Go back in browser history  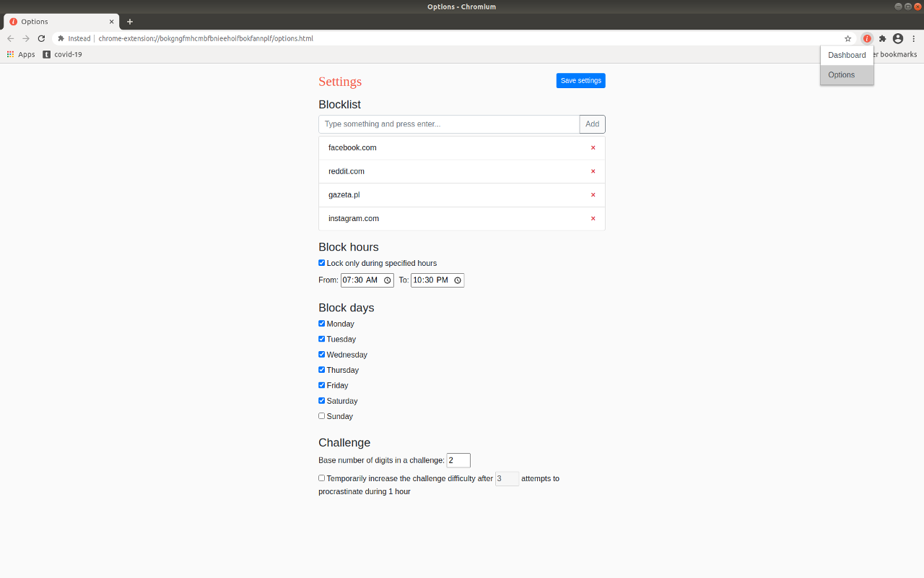pyautogui.click(x=10, y=38)
